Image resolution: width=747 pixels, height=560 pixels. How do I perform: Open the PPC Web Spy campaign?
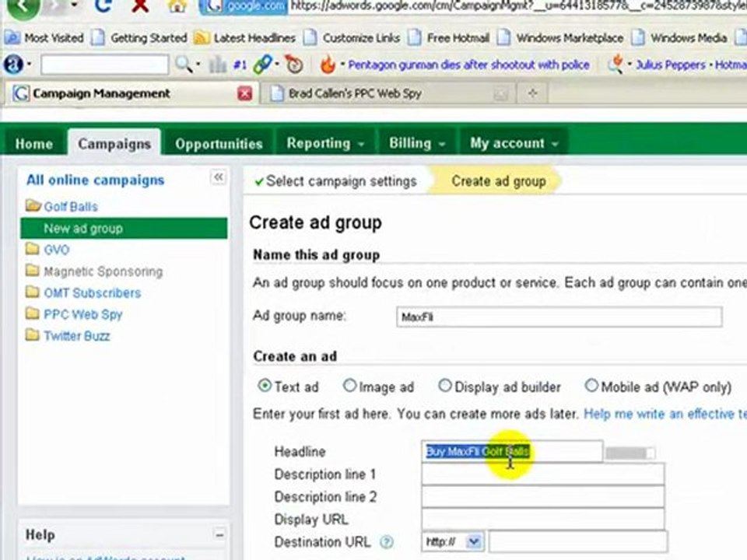click(83, 313)
